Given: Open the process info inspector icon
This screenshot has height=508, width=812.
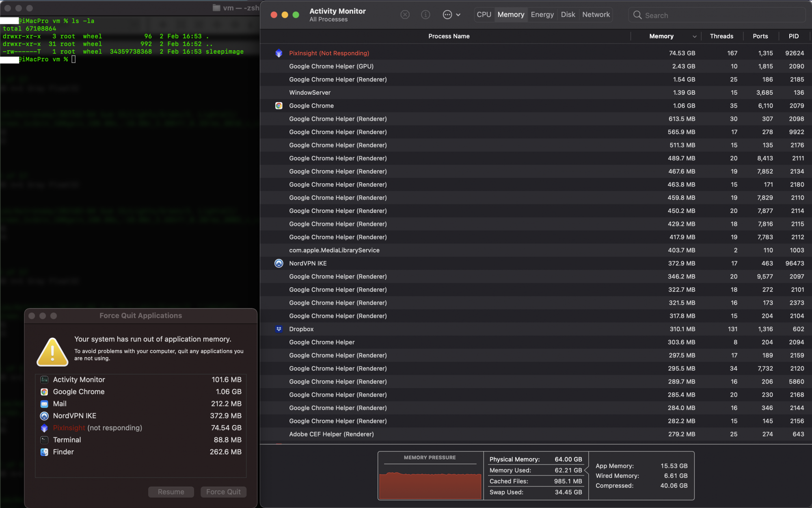Looking at the screenshot, I should point(425,15).
